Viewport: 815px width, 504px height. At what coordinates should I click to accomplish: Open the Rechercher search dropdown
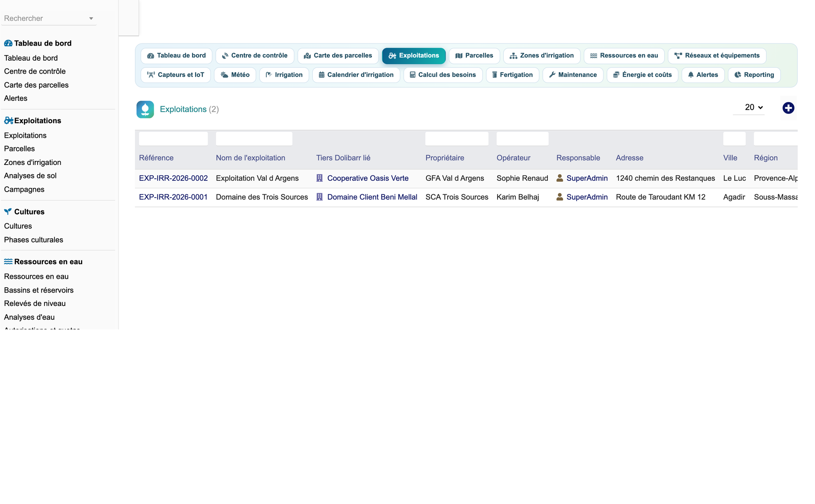click(x=49, y=18)
